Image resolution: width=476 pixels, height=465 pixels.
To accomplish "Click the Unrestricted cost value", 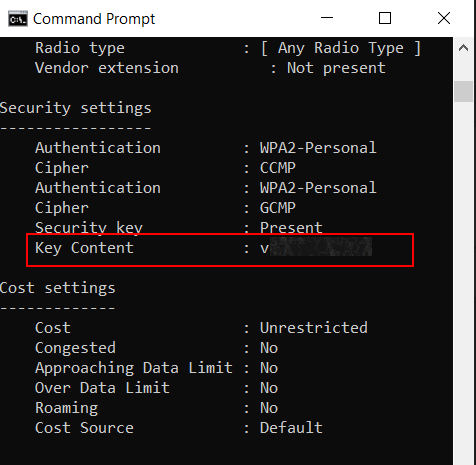I will [314, 328].
